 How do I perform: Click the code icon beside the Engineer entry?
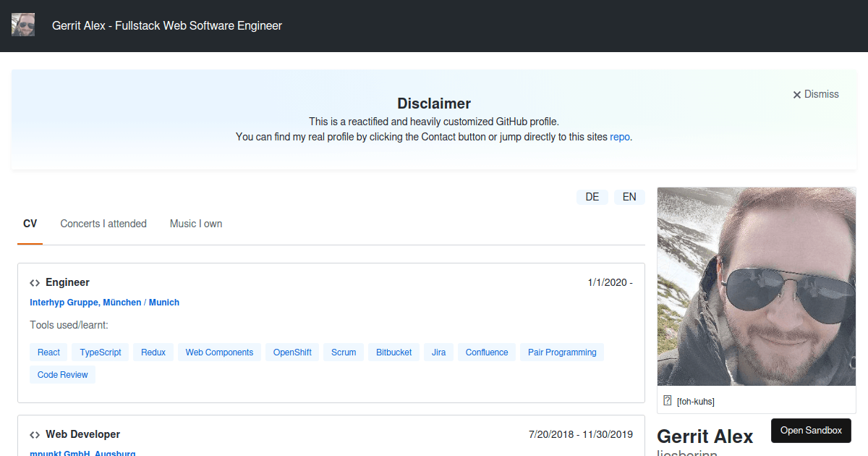[35, 282]
